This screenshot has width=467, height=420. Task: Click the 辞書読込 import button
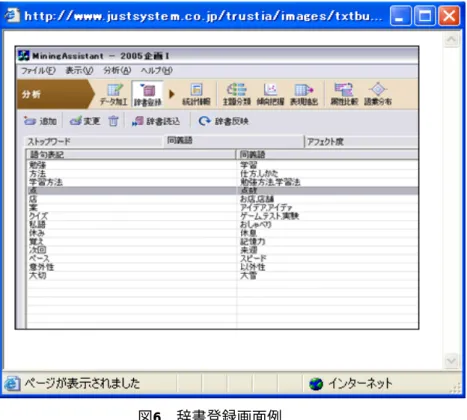point(156,121)
